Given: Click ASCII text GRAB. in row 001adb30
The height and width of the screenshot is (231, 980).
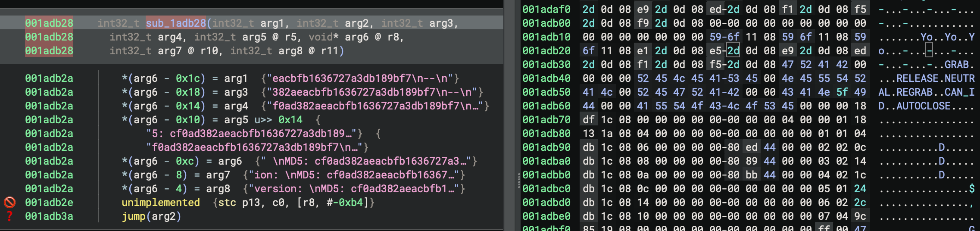Looking at the screenshot, I should (959, 64).
